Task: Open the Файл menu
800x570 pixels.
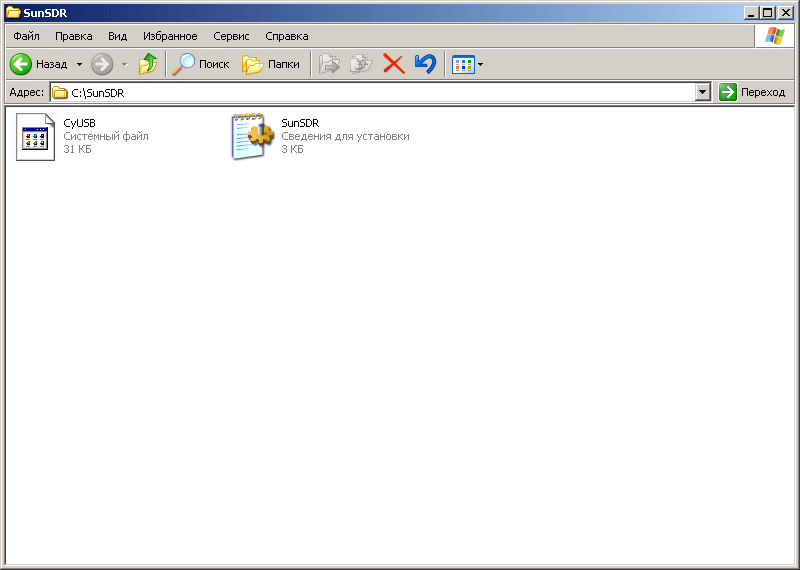Action: [27, 36]
